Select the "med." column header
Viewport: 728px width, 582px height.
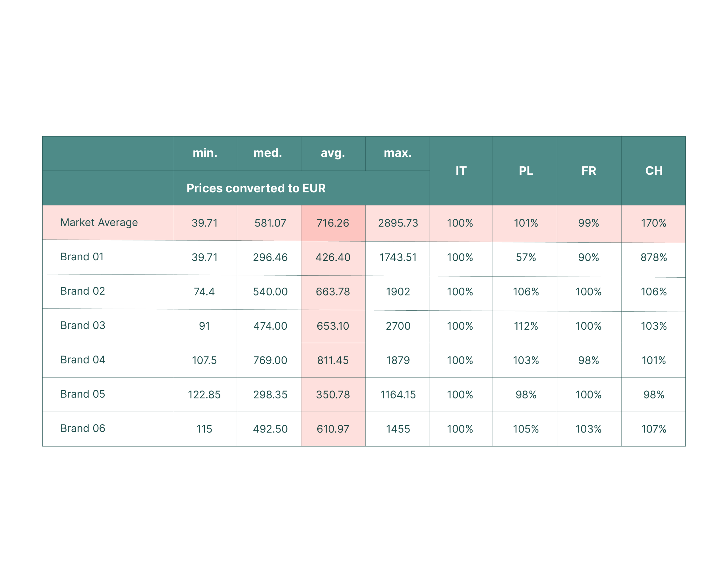tap(267, 153)
